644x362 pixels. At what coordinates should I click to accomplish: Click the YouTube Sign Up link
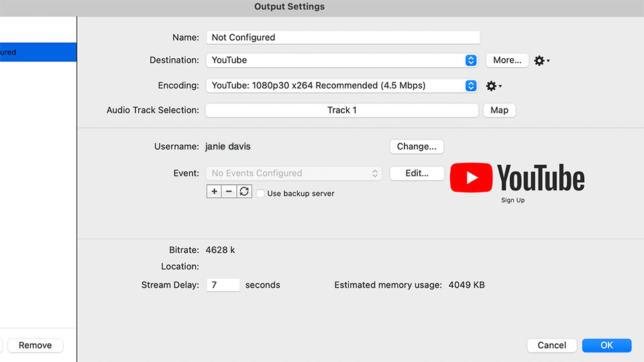click(x=513, y=200)
